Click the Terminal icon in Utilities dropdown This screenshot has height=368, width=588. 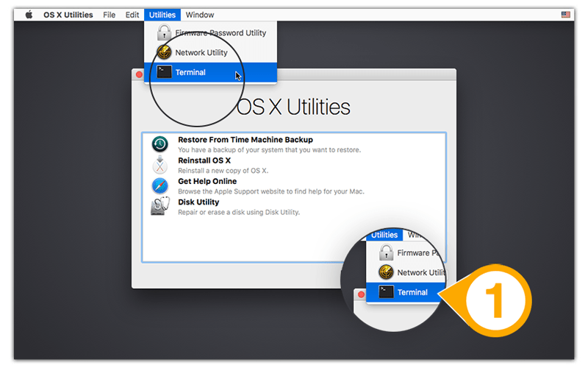click(164, 71)
